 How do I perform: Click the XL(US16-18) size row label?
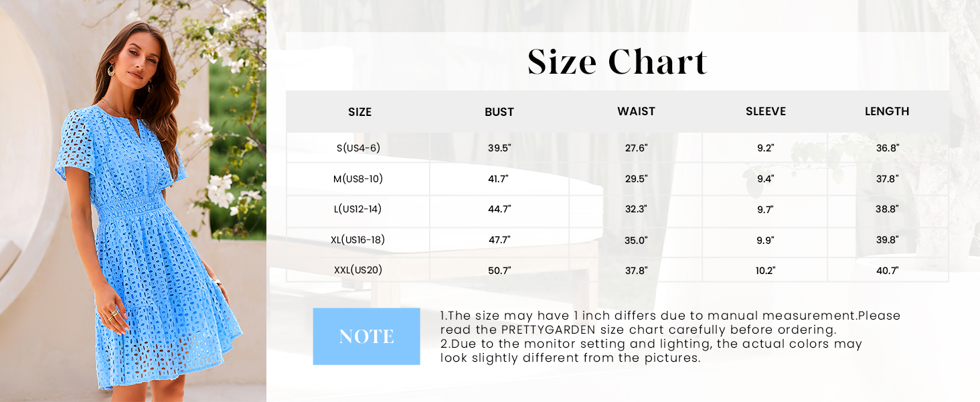(x=358, y=240)
